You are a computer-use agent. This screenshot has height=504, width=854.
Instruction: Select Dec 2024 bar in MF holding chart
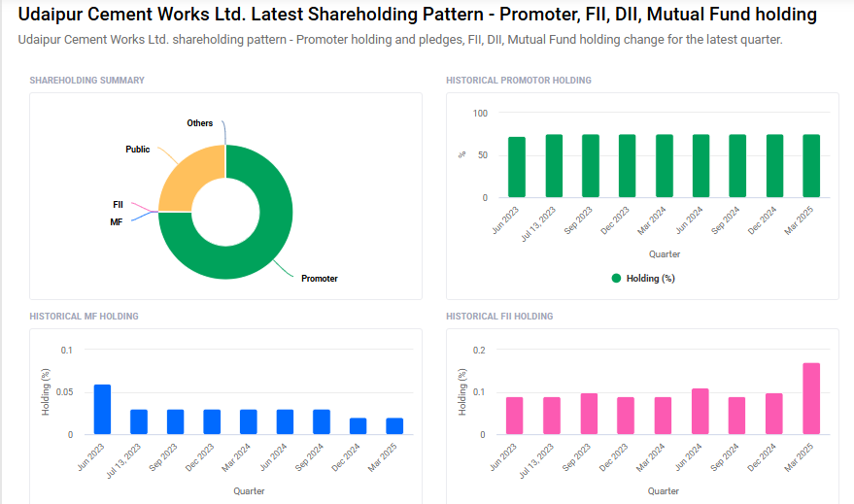(x=359, y=426)
